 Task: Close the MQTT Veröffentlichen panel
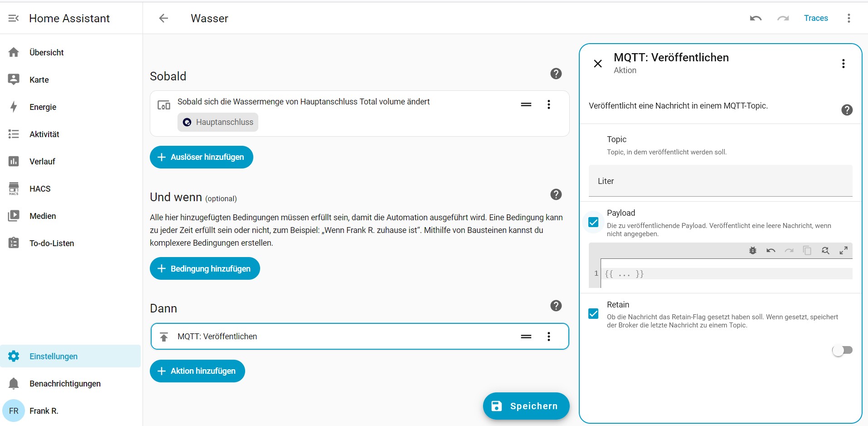click(x=598, y=64)
